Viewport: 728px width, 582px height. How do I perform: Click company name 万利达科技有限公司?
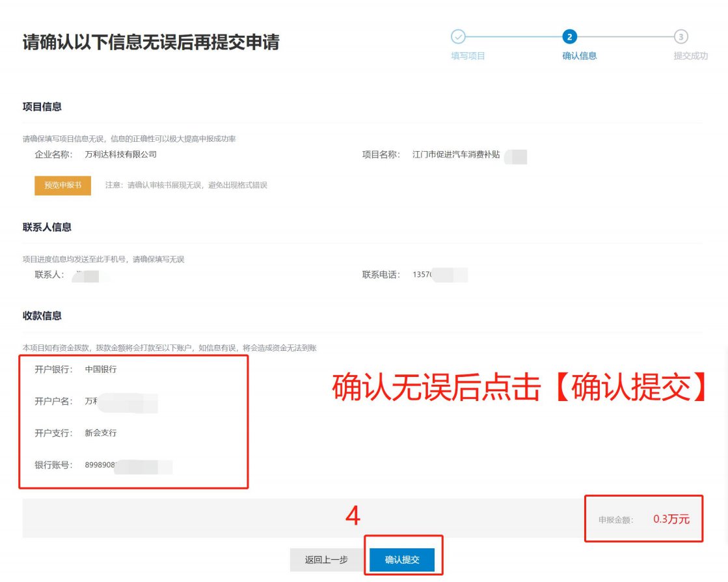121,155
